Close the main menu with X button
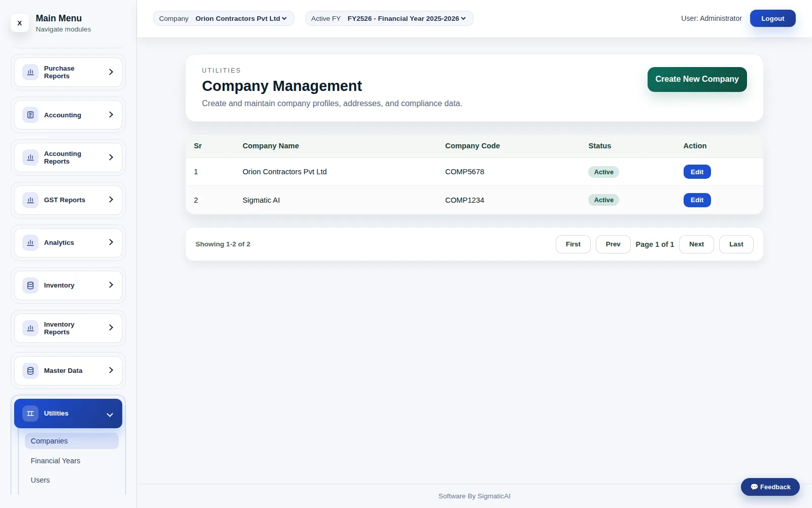Screen dimensions: 812x508 pyautogui.click(x=20, y=23)
